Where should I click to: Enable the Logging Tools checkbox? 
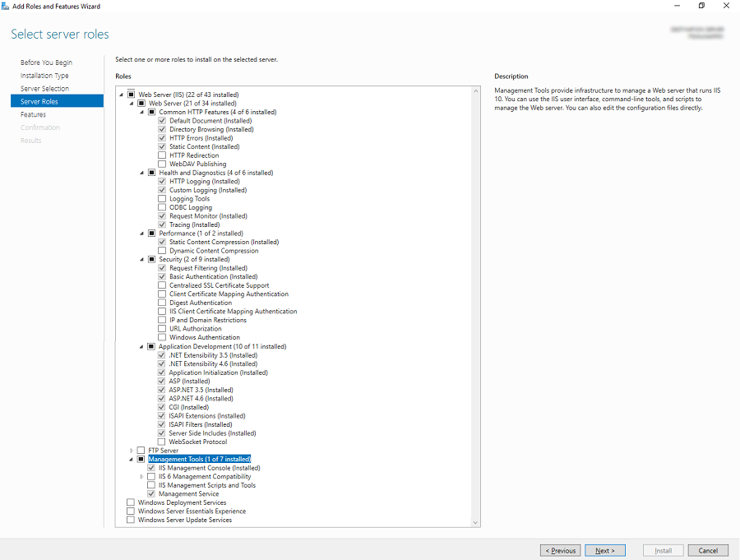tap(162, 199)
